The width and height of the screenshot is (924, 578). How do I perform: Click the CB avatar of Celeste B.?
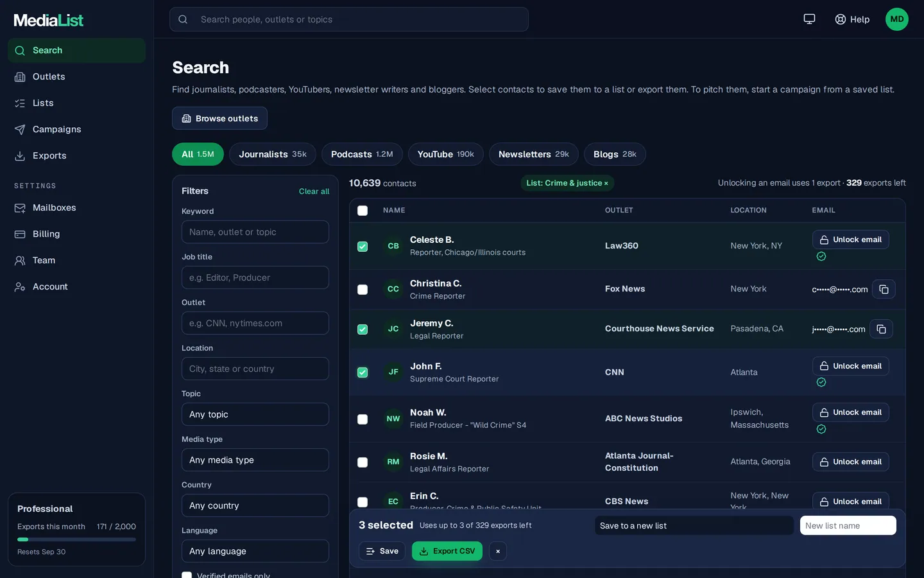tap(393, 246)
